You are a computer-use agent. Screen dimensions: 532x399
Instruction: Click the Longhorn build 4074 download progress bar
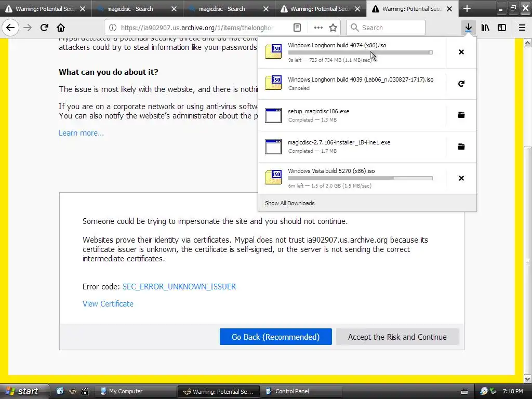point(361,52)
